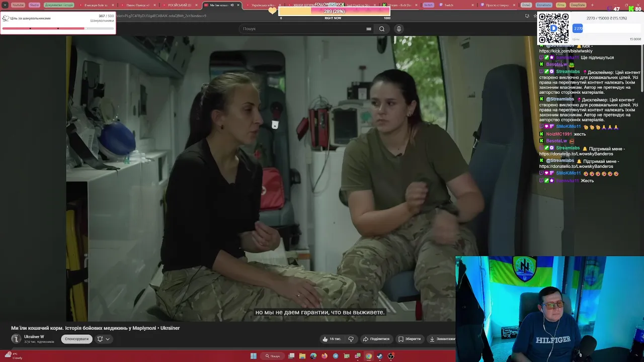
Task: Start voice search with microphone icon
Action: (398, 29)
